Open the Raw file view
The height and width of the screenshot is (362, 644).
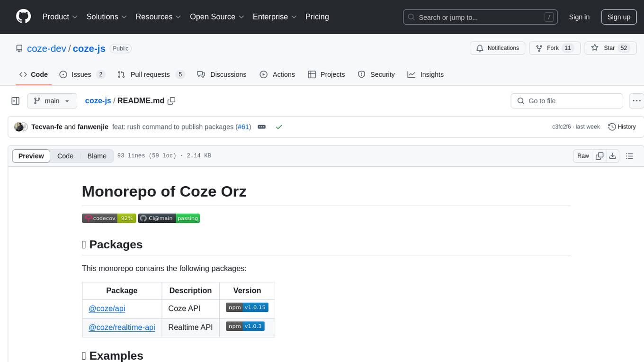[583, 156]
